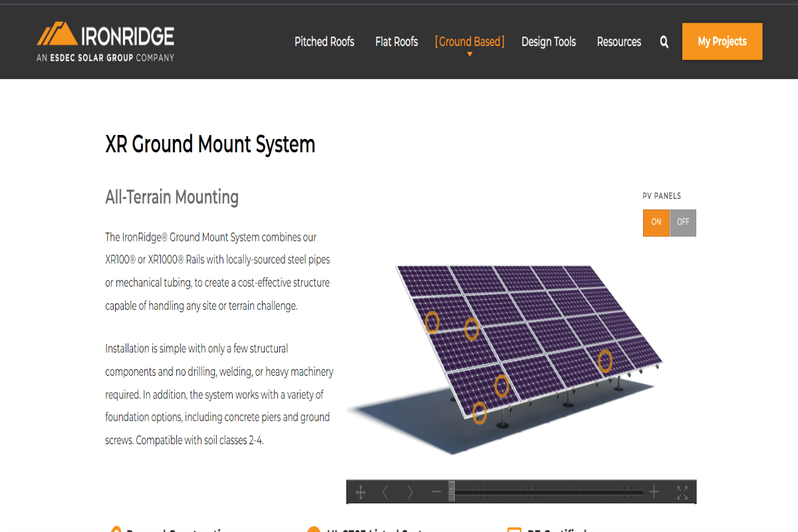Click the top-left orange hotspot on panel array

point(432,322)
